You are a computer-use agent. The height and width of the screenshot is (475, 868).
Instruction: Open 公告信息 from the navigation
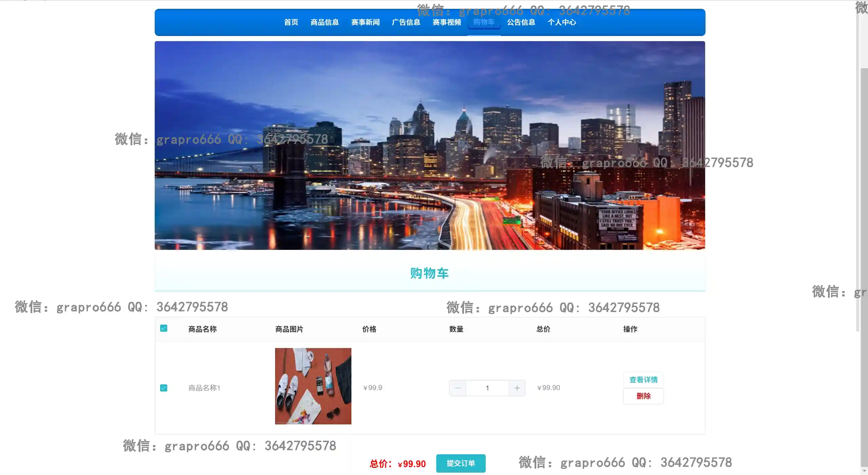pos(521,22)
